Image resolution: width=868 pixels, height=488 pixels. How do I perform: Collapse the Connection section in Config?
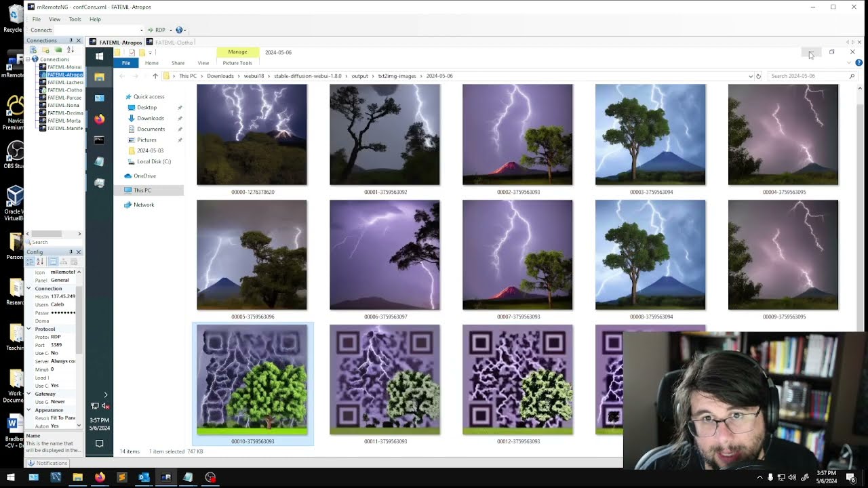click(x=28, y=288)
